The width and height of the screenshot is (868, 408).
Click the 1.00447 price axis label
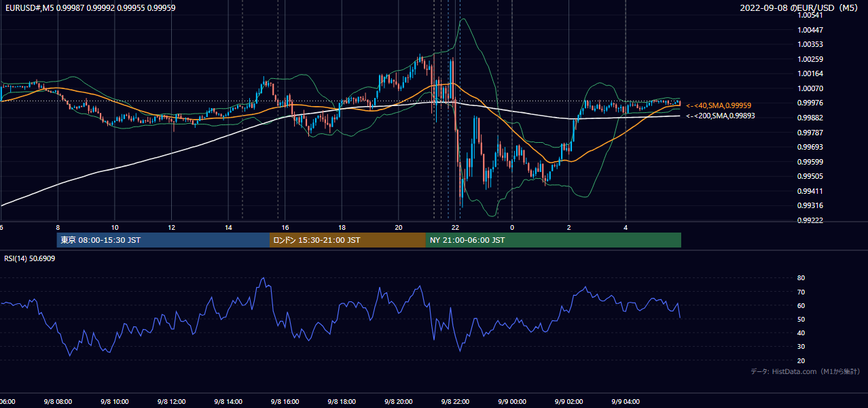click(811, 30)
